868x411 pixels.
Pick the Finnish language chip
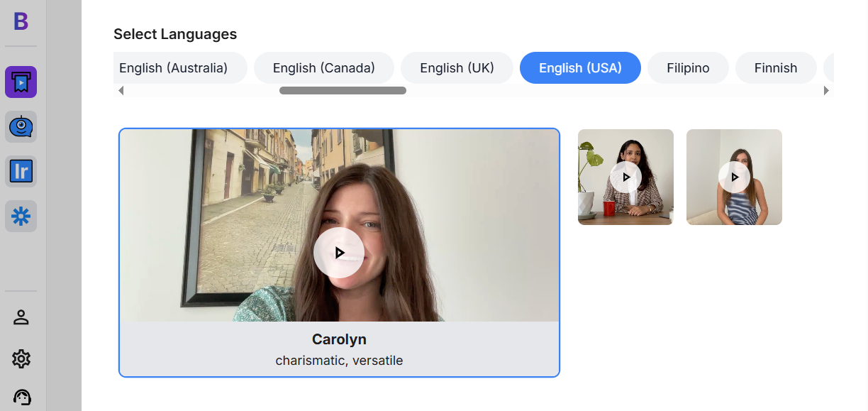776,68
